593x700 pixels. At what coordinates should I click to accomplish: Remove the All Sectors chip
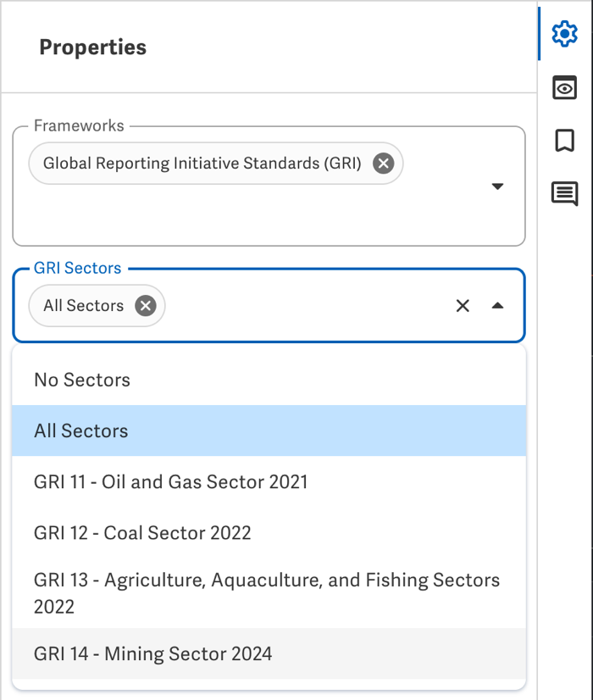coord(146,306)
